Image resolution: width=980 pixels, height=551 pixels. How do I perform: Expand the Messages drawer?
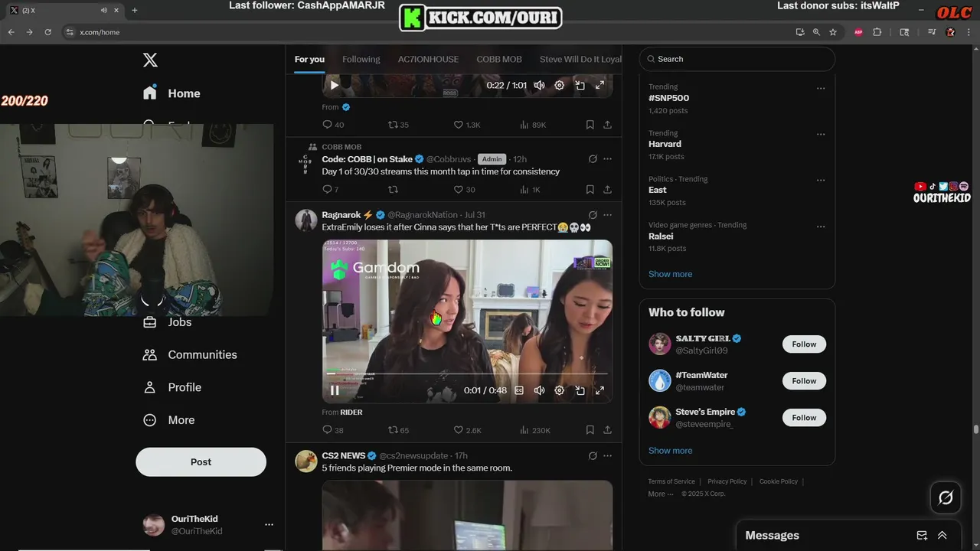[942, 536]
